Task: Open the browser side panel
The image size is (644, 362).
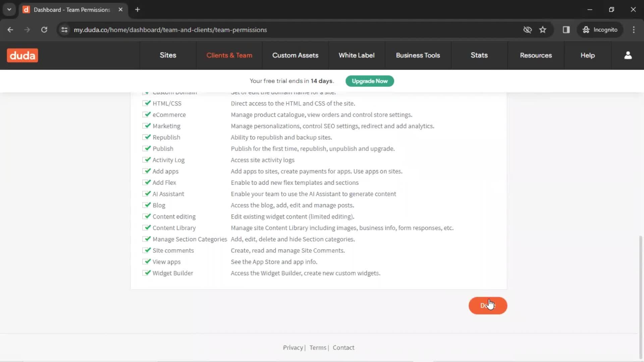Action: tap(566, 30)
